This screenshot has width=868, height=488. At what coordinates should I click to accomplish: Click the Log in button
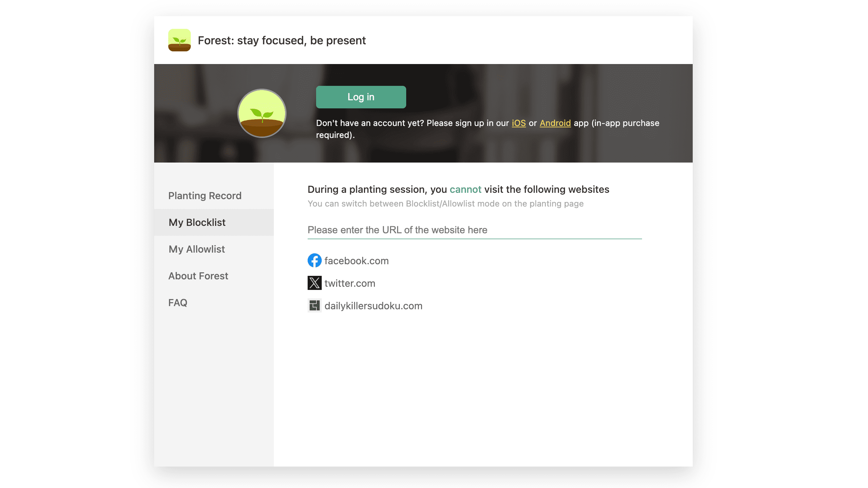click(x=361, y=96)
